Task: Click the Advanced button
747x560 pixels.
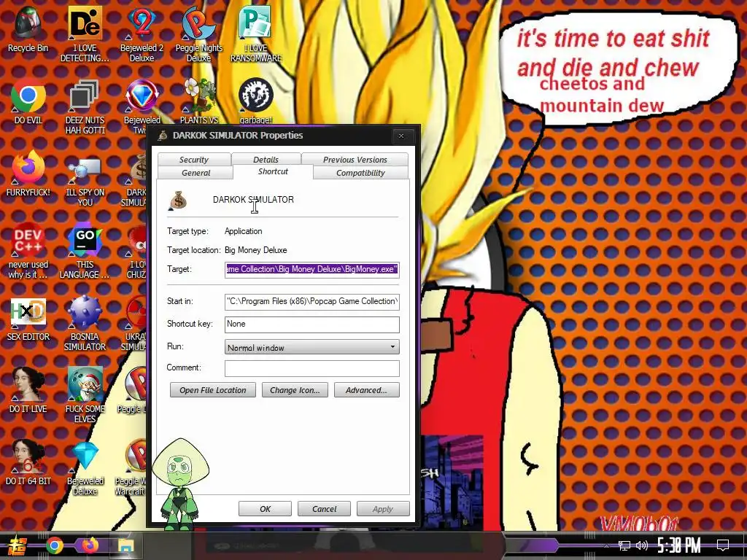Action: (x=366, y=390)
